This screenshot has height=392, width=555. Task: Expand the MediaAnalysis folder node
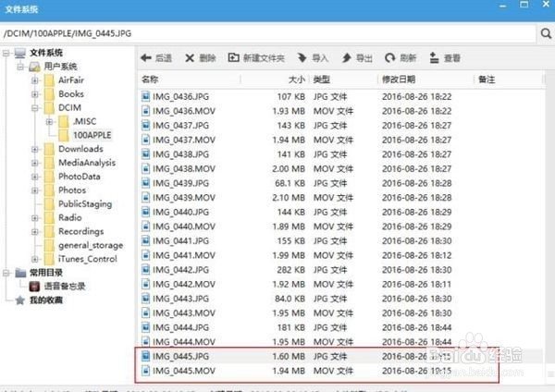pos(35,163)
